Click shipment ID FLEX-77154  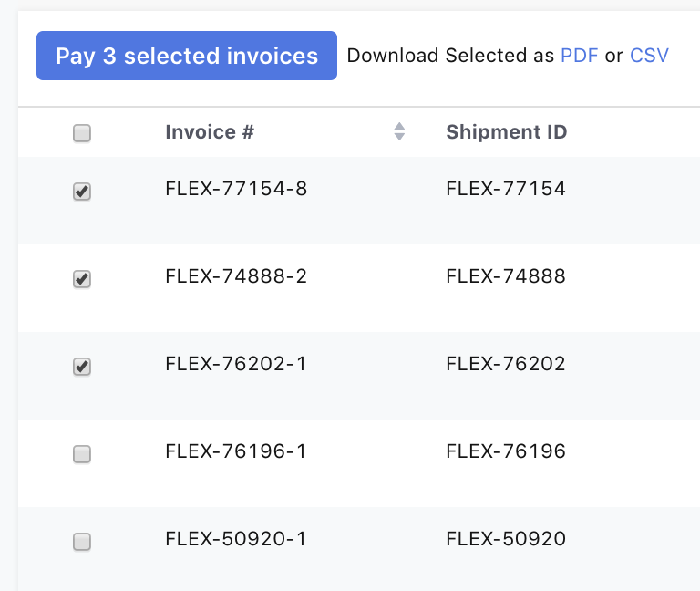click(x=506, y=189)
